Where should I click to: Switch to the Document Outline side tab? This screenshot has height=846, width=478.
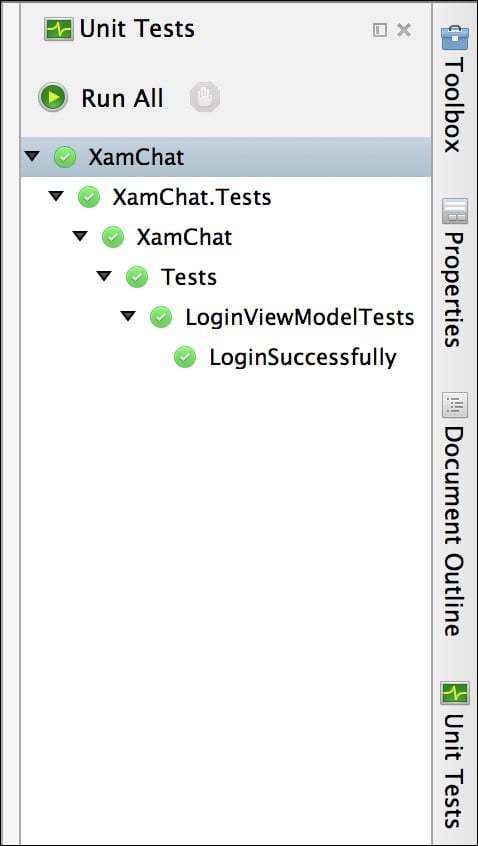[x=454, y=515]
